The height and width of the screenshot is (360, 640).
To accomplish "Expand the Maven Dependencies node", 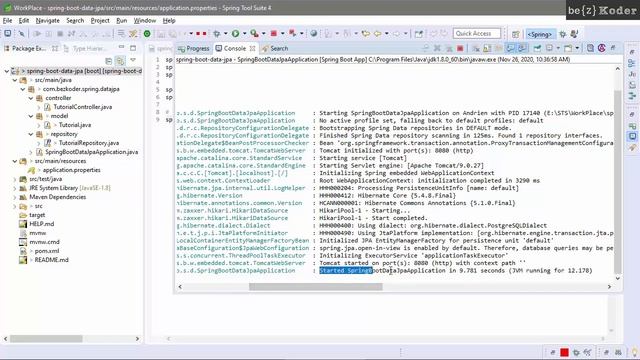I will coord(15,197).
